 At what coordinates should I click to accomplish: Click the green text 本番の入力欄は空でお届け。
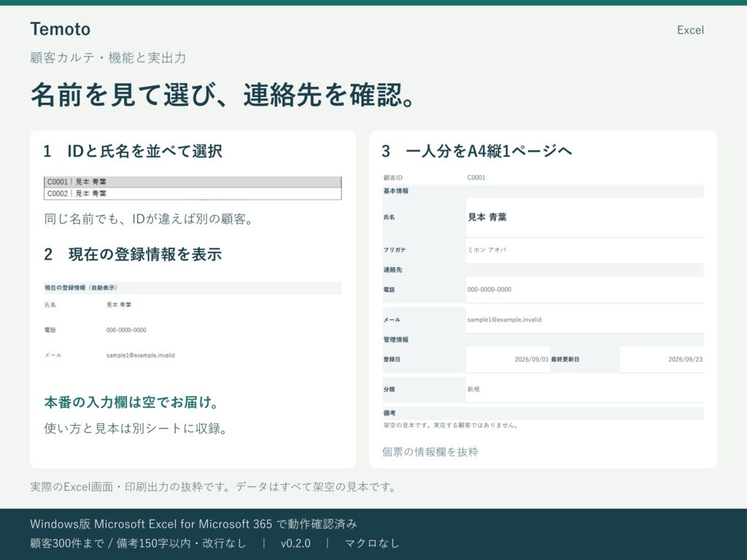pyautogui.click(x=132, y=402)
